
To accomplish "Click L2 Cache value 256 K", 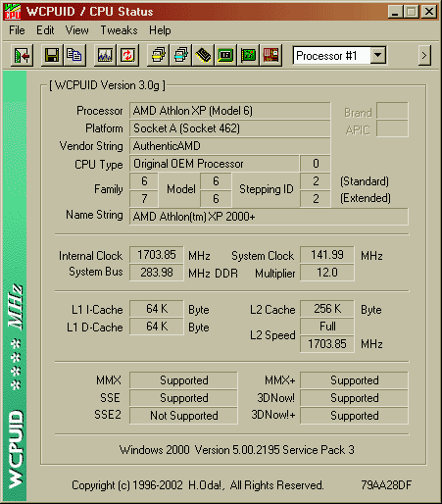I will (327, 309).
